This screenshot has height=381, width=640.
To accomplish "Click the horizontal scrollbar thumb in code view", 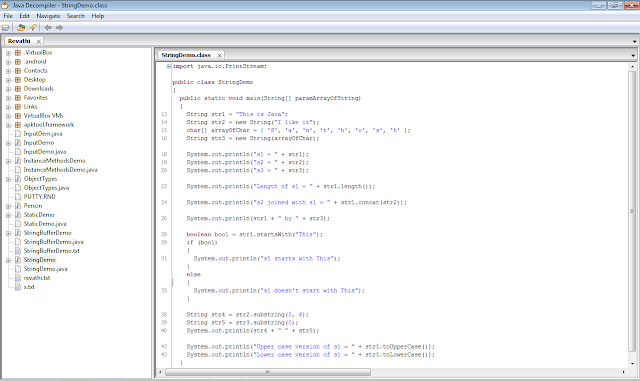I will 268,372.
